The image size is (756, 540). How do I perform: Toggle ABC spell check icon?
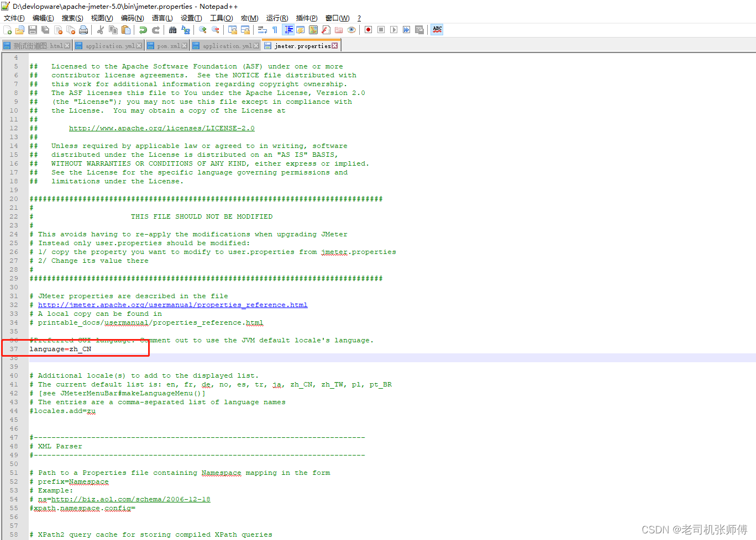point(437,30)
